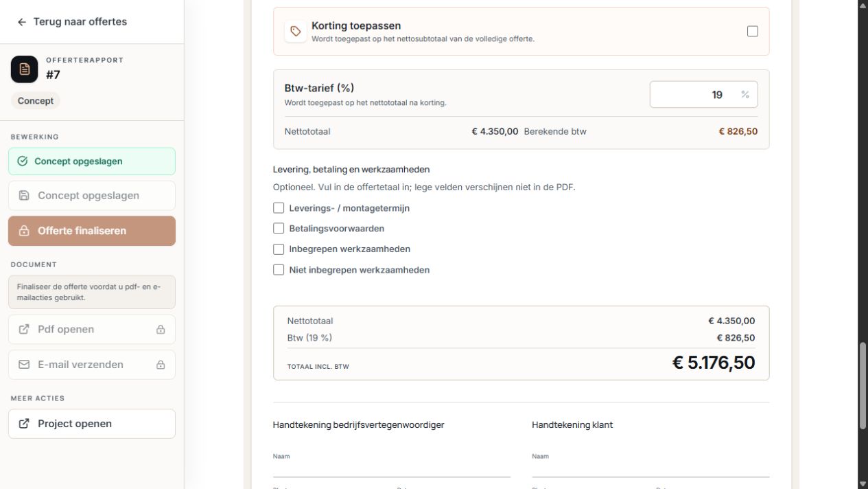Click the Btw (19 %) summary label

309,338
